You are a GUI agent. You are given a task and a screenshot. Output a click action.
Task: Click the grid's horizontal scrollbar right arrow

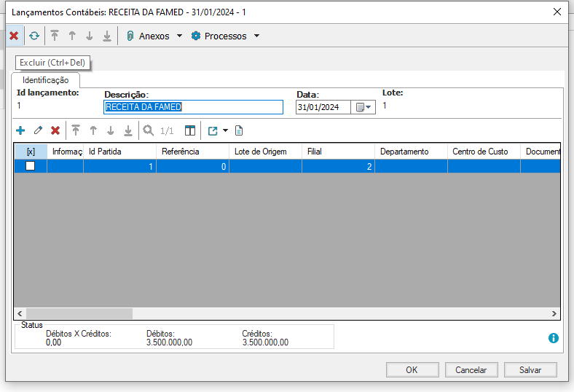[554, 313]
